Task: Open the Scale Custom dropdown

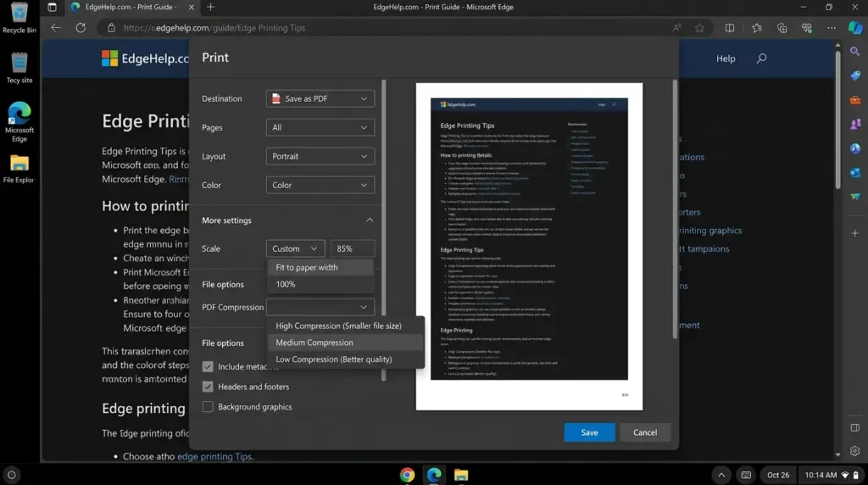Action: click(x=295, y=248)
